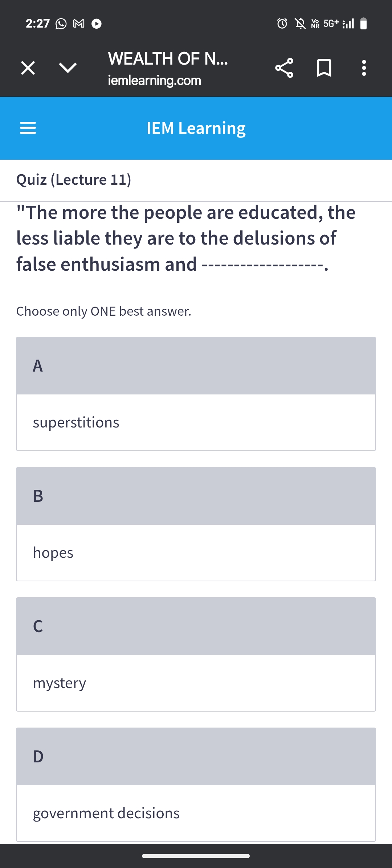Choose the 'government decisions' answer
This screenshot has width=392, height=868.
[x=196, y=813]
